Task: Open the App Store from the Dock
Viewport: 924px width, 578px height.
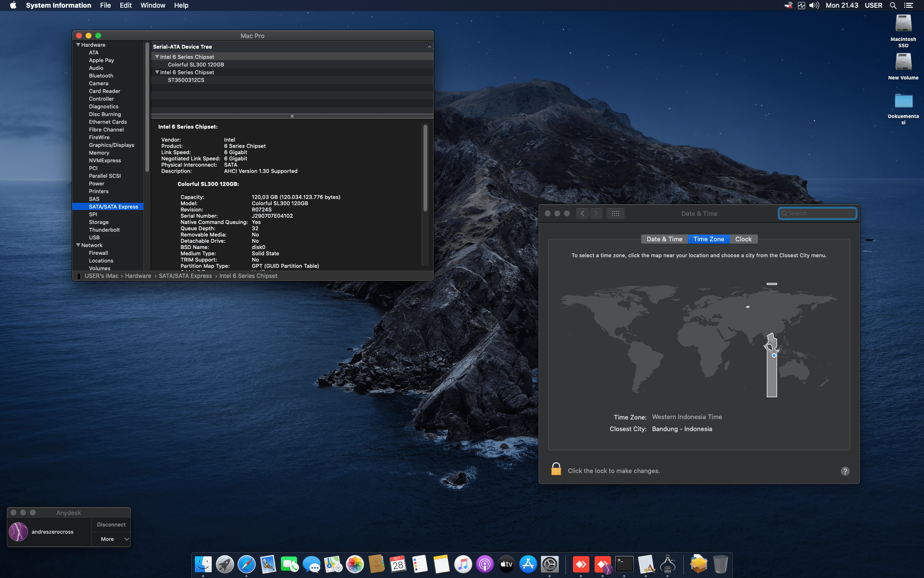Action: [x=528, y=564]
